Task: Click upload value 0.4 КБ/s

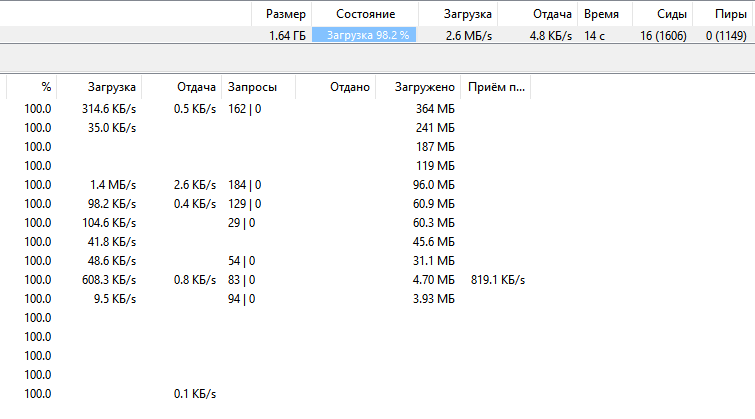Action: (x=195, y=204)
